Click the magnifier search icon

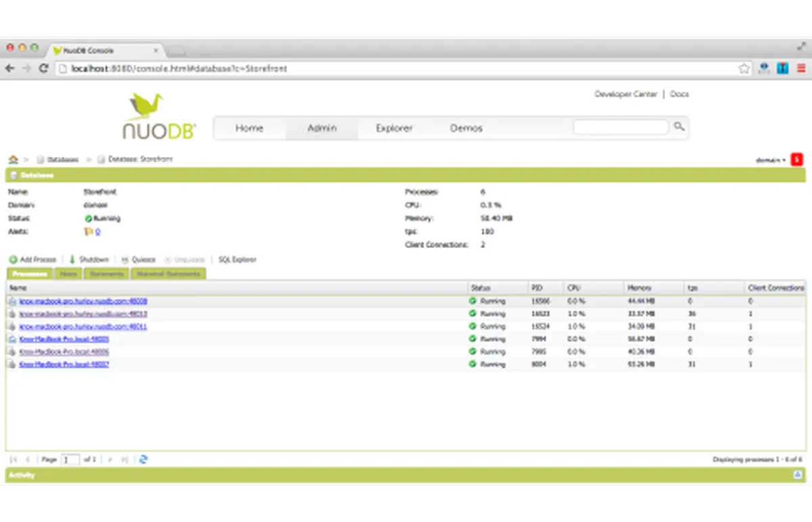(x=679, y=126)
